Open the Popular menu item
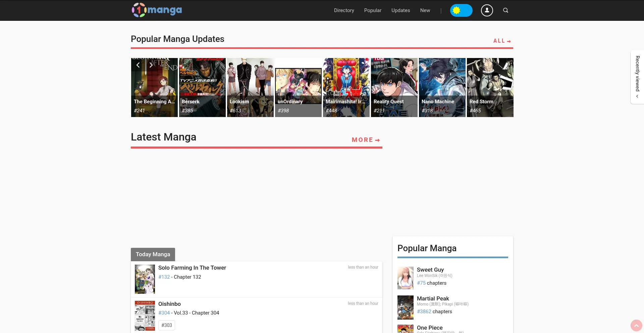The width and height of the screenshot is (644, 333). [x=373, y=10]
